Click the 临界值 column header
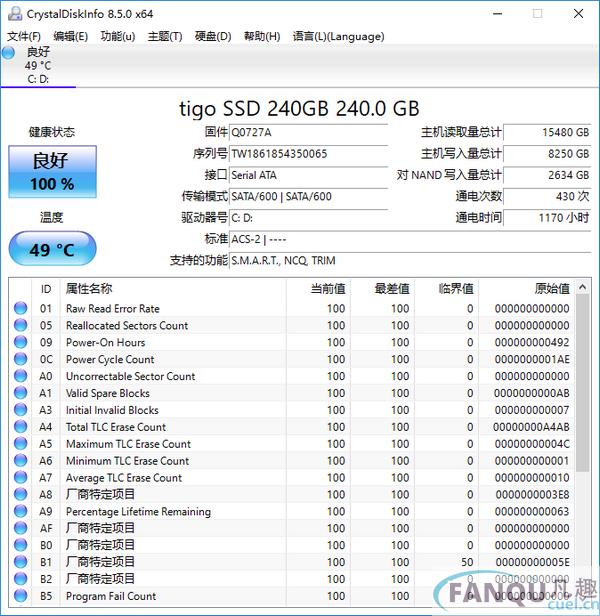This screenshot has width=600, height=616. 446,289
